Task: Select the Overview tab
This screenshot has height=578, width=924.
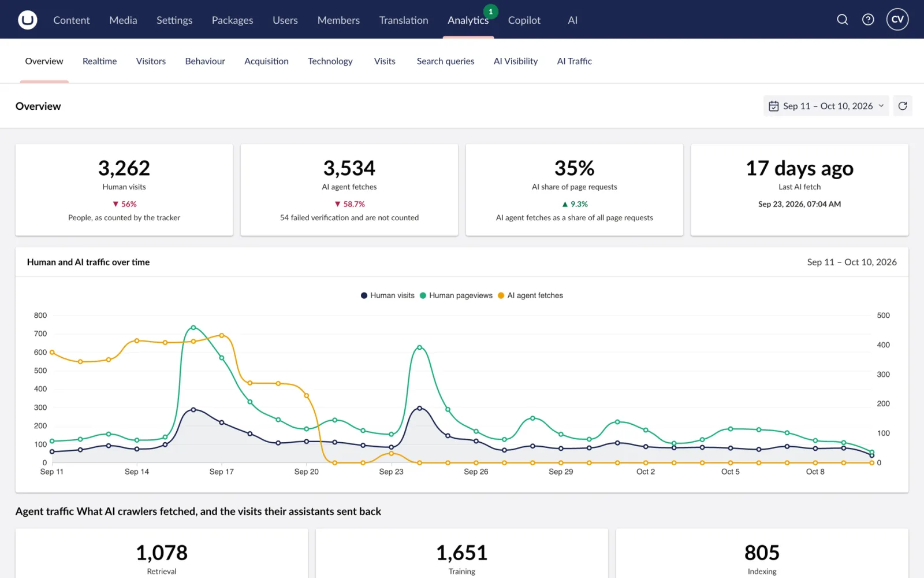Action: [x=44, y=61]
